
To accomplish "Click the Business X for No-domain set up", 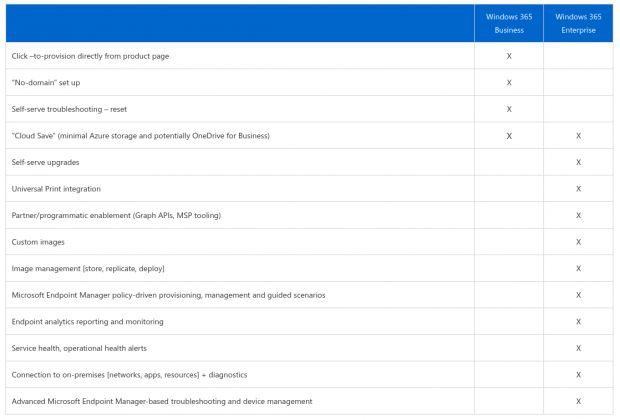I will coord(509,83).
